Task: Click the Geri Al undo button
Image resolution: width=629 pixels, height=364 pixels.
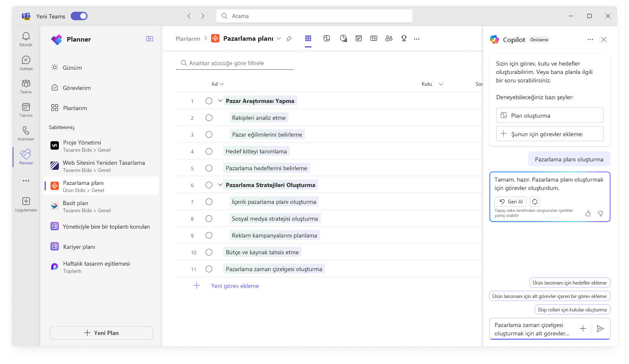Action: pyautogui.click(x=511, y=202)
